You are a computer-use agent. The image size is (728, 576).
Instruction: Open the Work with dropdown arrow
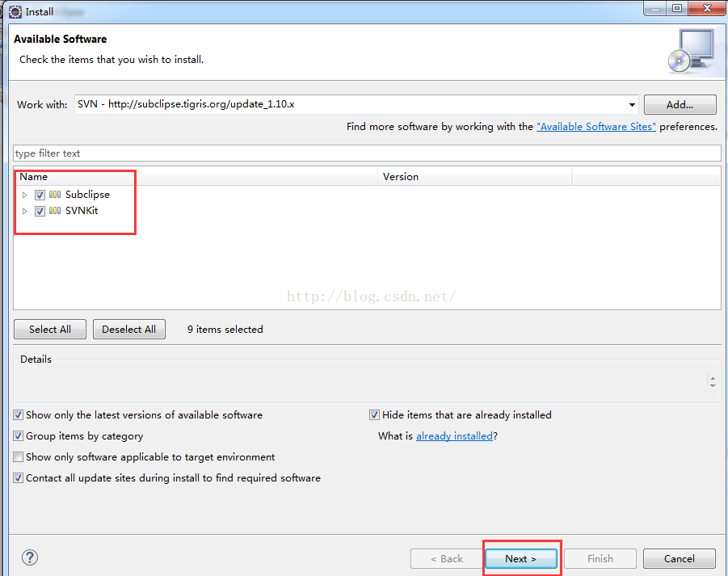632,104
